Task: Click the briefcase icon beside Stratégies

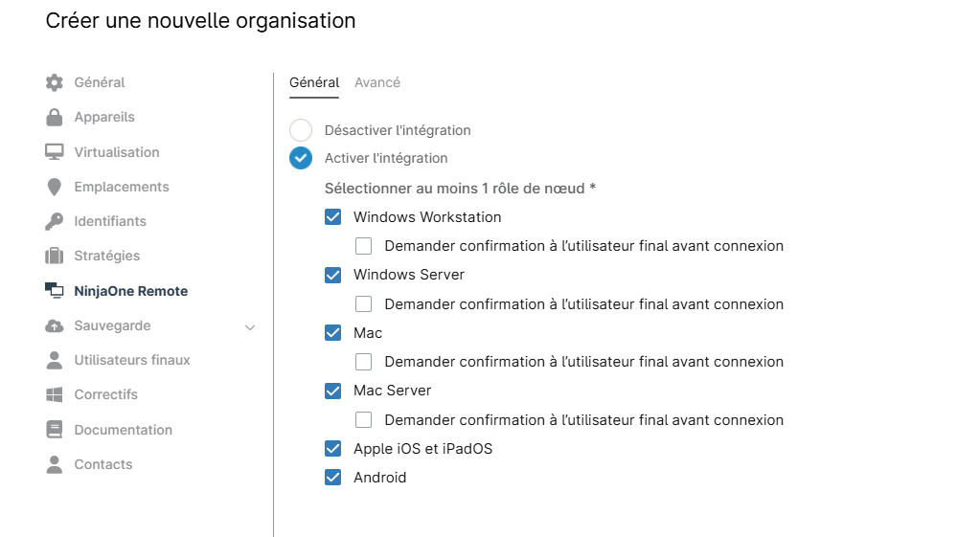Action: 55,256
